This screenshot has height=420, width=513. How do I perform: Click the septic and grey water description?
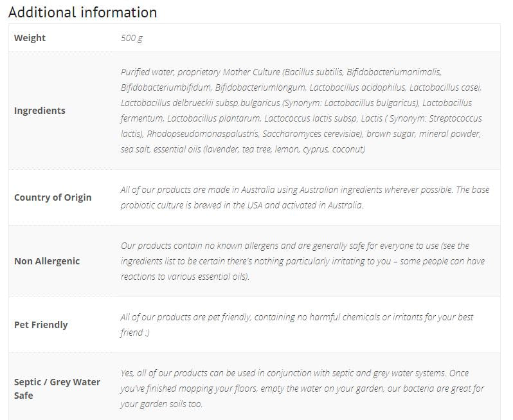pyautogui.click(x=302, y=388)
